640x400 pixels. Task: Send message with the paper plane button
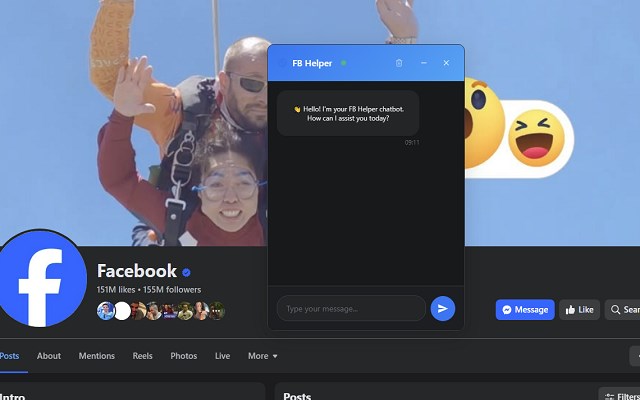coord(443,309)
